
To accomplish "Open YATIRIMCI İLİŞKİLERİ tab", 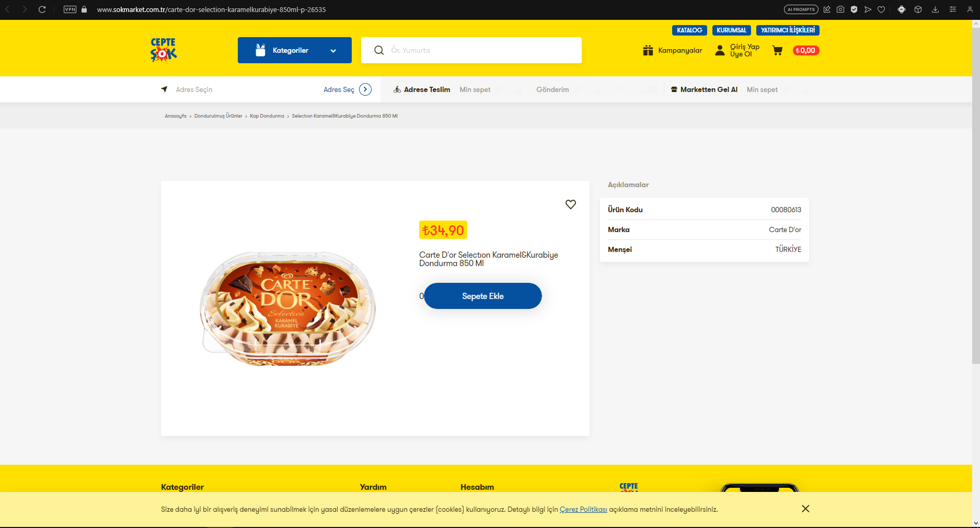I will [x=788, y=30].
